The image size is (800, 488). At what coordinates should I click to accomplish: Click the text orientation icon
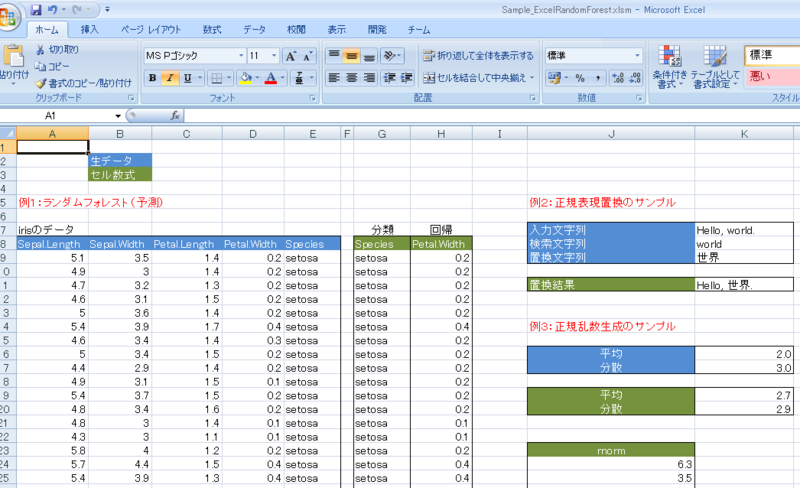(392, 56)
